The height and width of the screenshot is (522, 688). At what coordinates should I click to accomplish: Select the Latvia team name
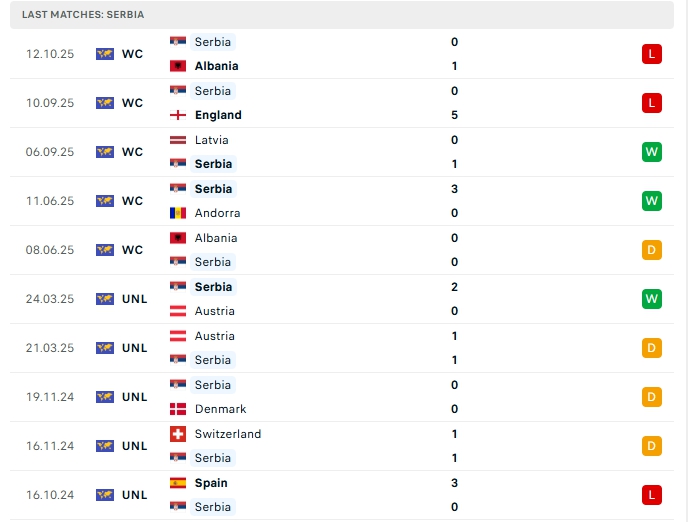tap(211, 140)
